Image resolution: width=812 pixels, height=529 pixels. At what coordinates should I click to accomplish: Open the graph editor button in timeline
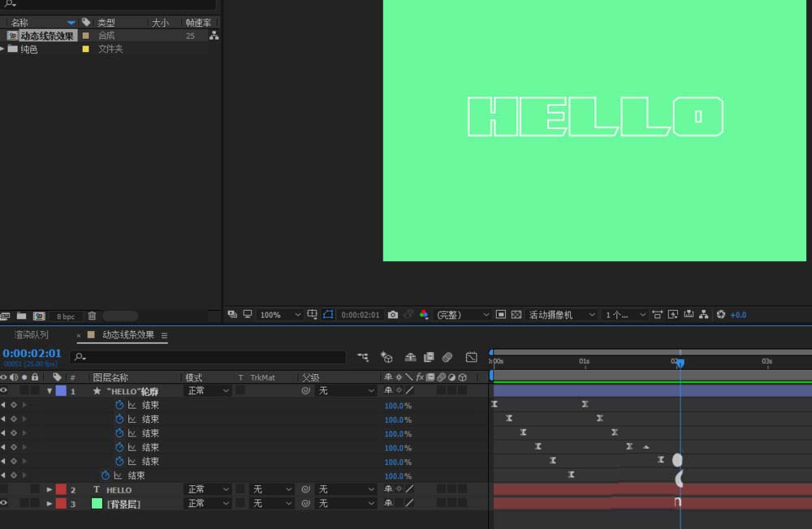471,357
